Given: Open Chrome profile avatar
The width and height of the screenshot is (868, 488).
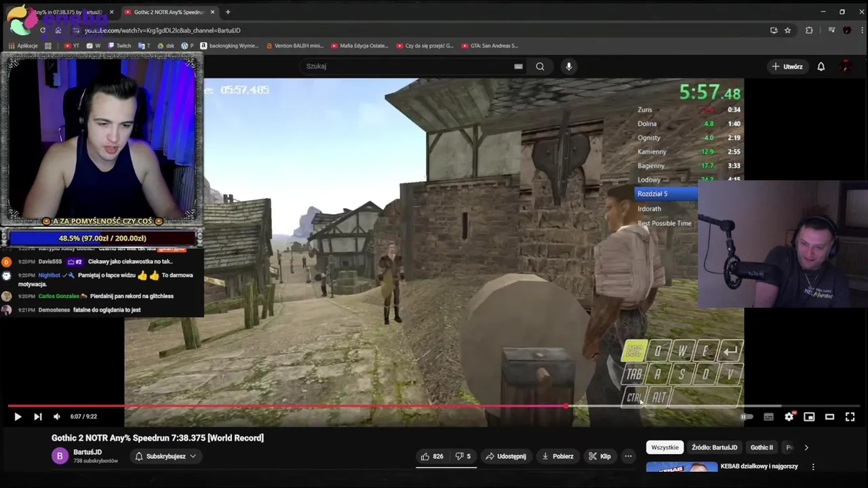Looking at the screenshot, I should [x=847, y=30].
